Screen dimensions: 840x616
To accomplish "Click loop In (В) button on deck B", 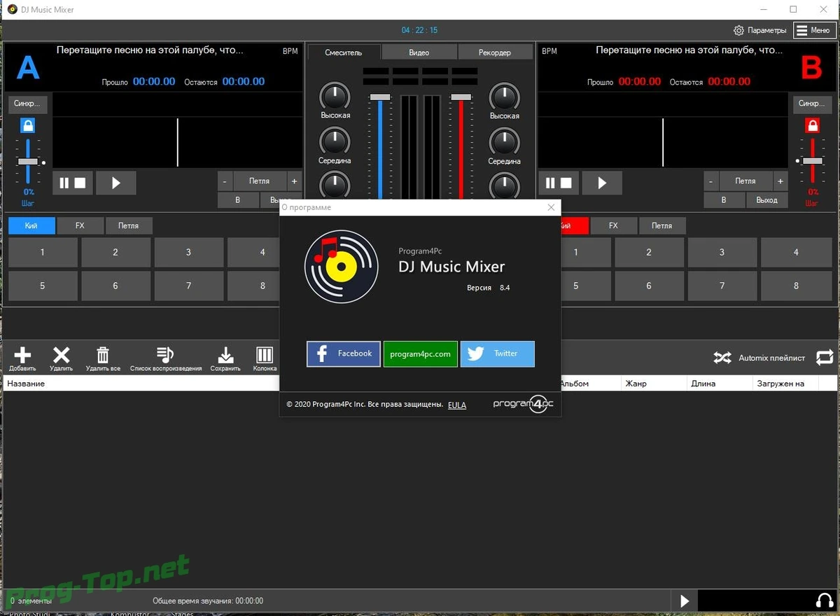I will (724, 199).
